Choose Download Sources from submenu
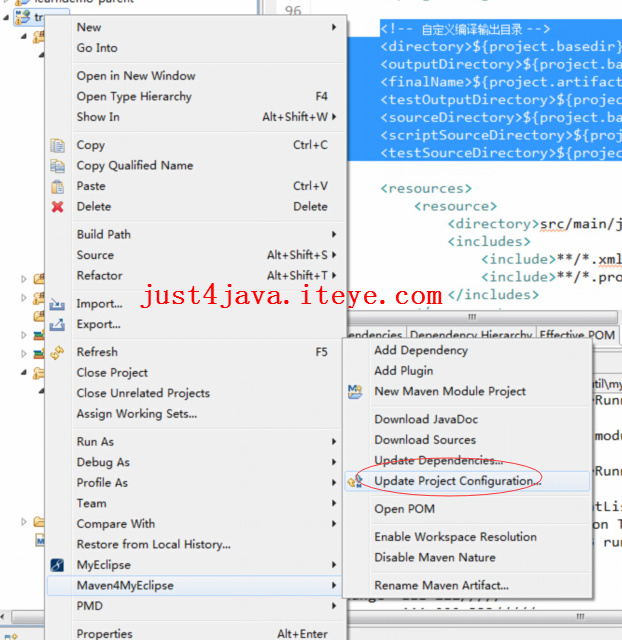The height and width of the screenshot is (640, 622). tap(424, 440)
